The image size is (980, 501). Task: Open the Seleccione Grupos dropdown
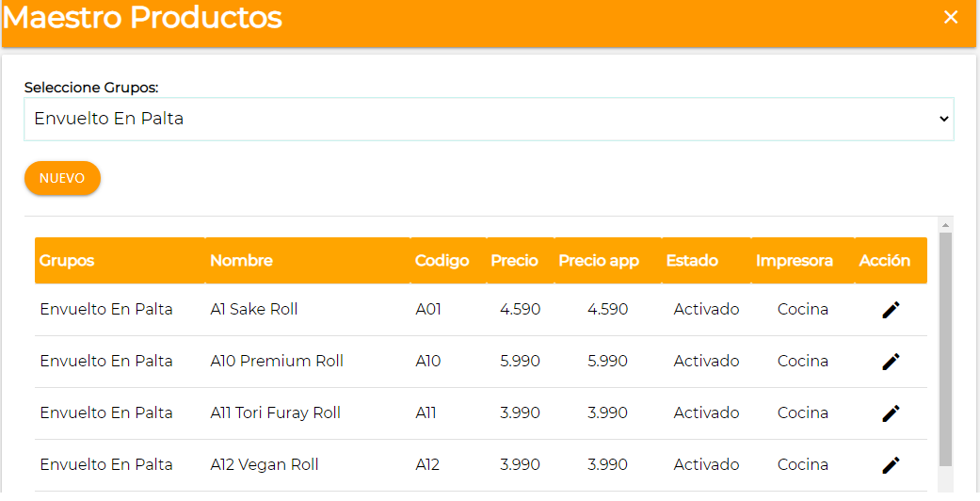489,119
